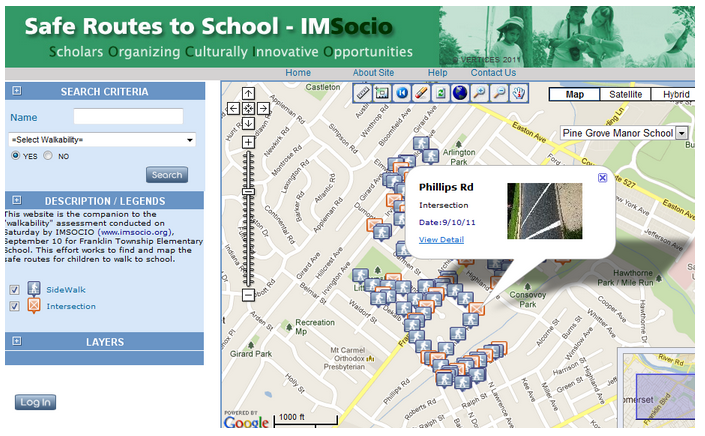The image size is (705, 436).
Task: Click the 'Phillips Rd' popup title
Action: 446,187
